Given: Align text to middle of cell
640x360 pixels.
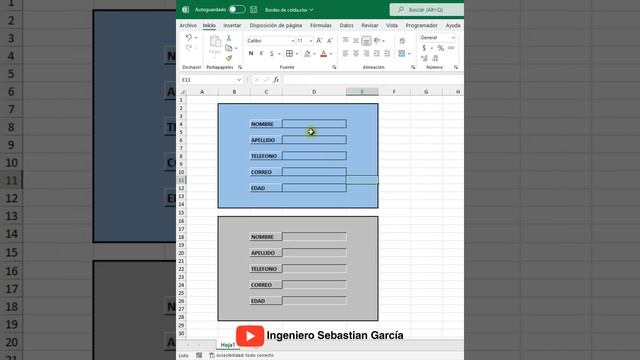Looking at the screenshot, I should coord(356,40).
